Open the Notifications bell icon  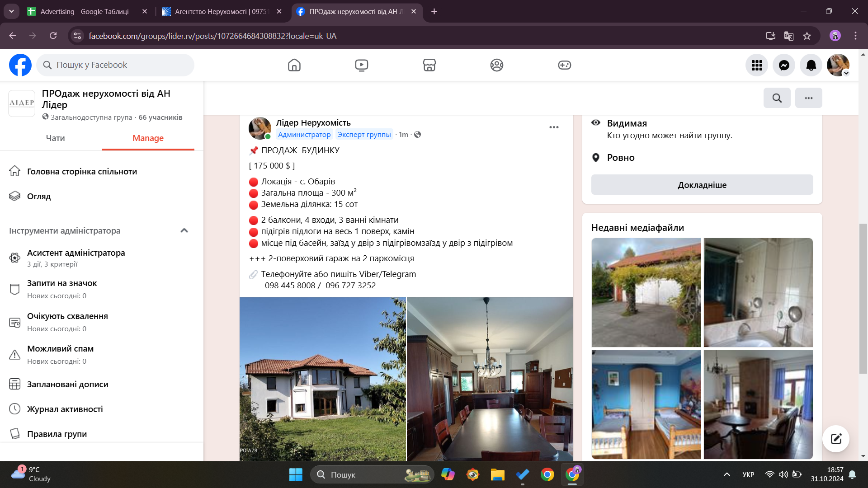(x=811, y=65)
